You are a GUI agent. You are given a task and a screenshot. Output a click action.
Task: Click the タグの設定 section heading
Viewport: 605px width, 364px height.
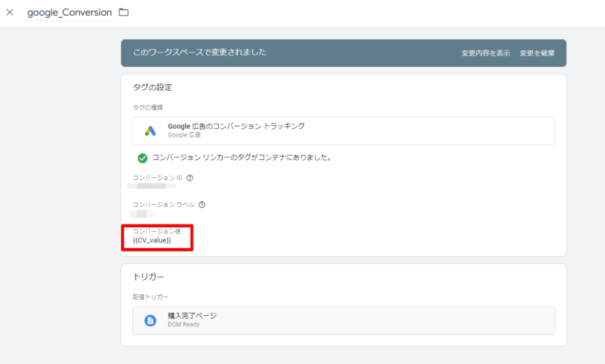click(x=152, y=87)
